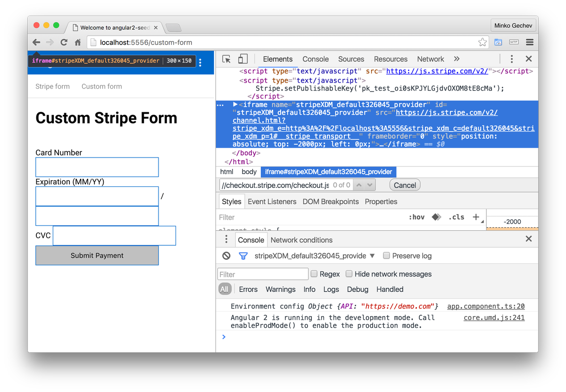The image size is (566, 392).
Task: Filter console by Errors
Action: (248, 289)
